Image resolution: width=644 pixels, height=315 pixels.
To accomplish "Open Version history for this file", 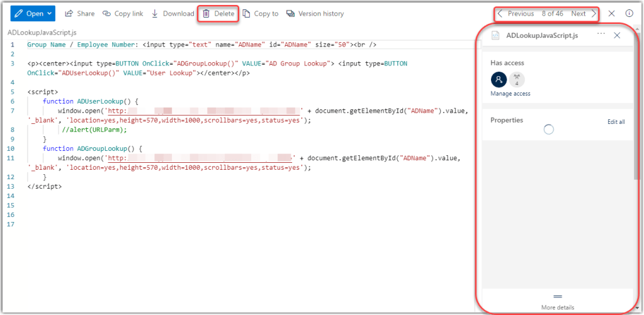I will tap(315, 13).
